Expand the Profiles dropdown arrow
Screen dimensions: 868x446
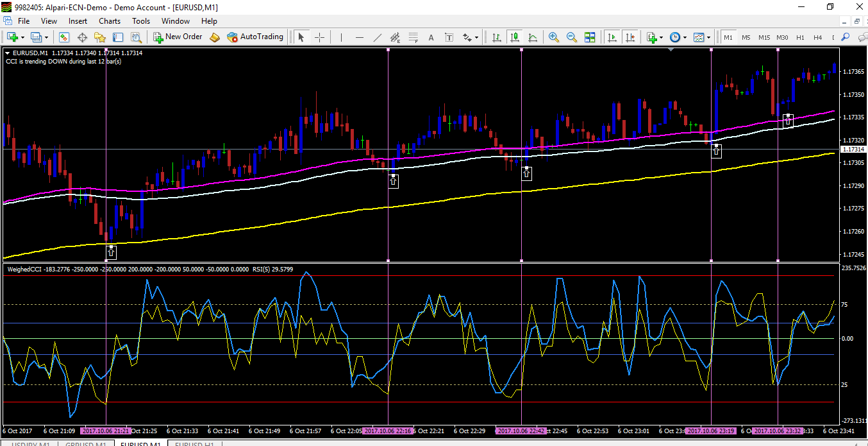tap(46, 37)
